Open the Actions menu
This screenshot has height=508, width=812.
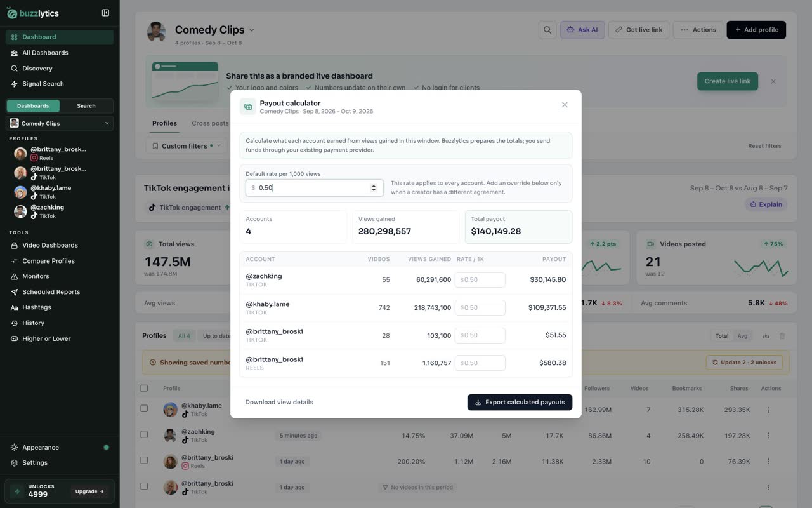point(698,30)
